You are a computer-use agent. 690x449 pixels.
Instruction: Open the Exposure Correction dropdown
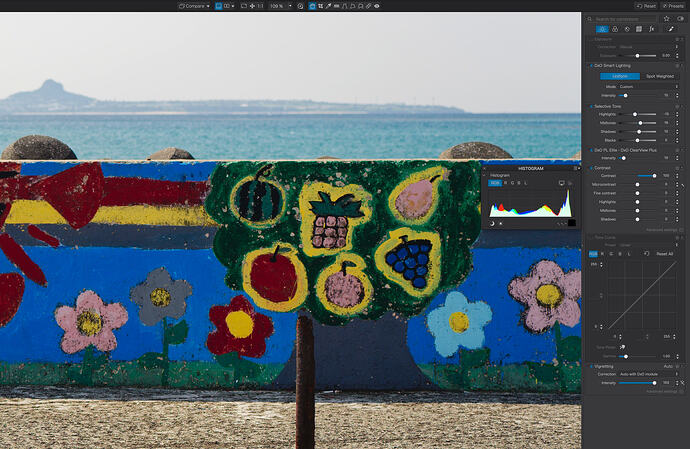[649, 47]
